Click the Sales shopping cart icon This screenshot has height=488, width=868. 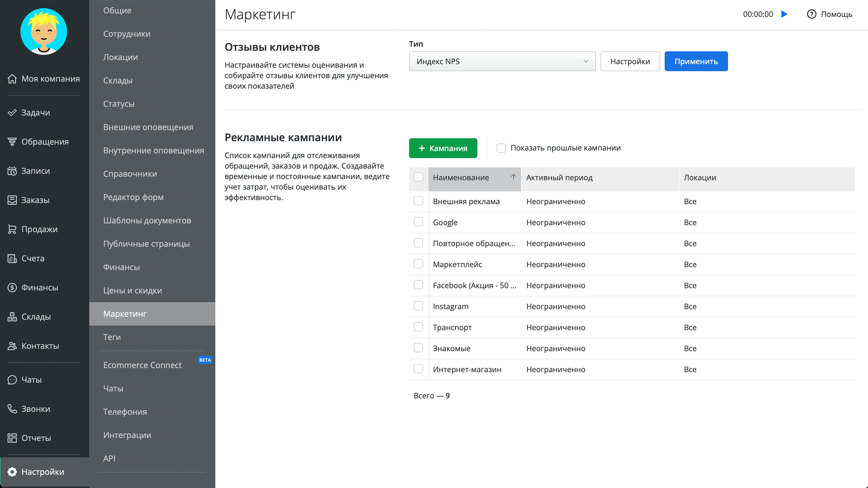pos(12,229)
